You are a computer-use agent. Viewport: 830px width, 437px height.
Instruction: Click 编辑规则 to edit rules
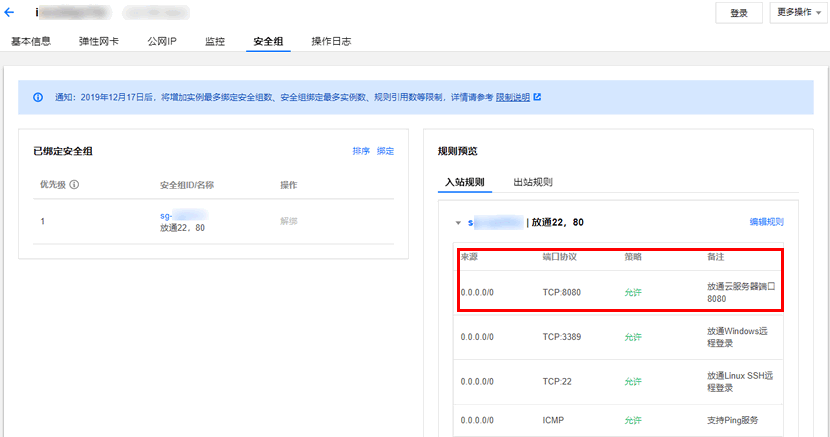766,222
